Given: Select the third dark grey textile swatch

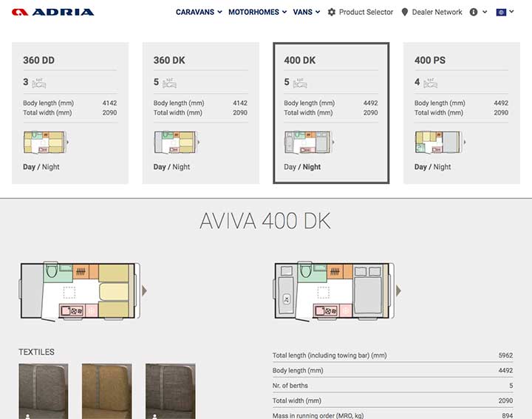Looking at the screenshot, I should (171, 391).
